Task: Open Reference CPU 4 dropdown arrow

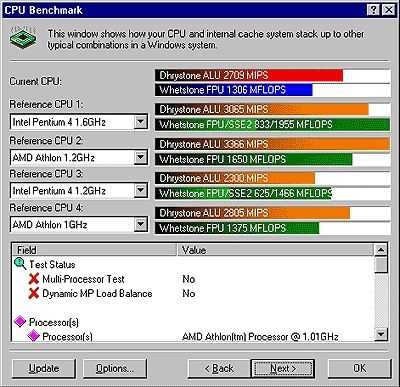Action: pos(141,224)
